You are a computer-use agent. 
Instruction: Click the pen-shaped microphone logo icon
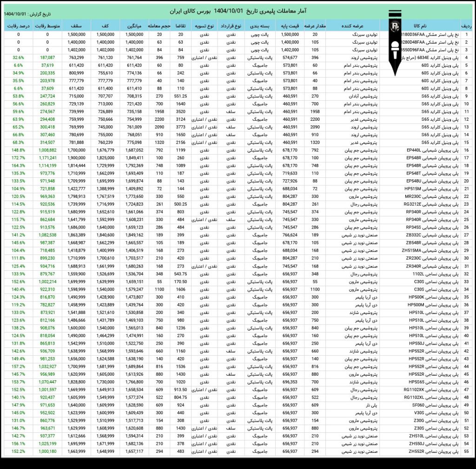(395, 42)
